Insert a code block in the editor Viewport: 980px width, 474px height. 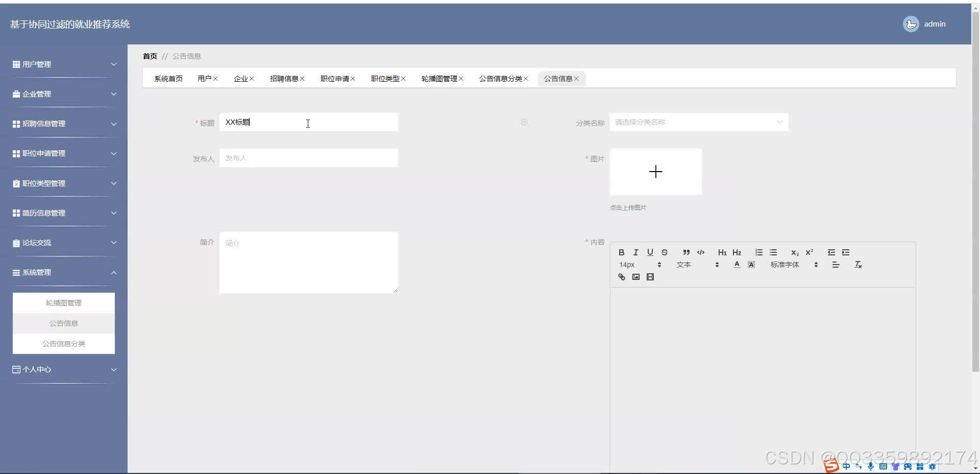(701, 252)
